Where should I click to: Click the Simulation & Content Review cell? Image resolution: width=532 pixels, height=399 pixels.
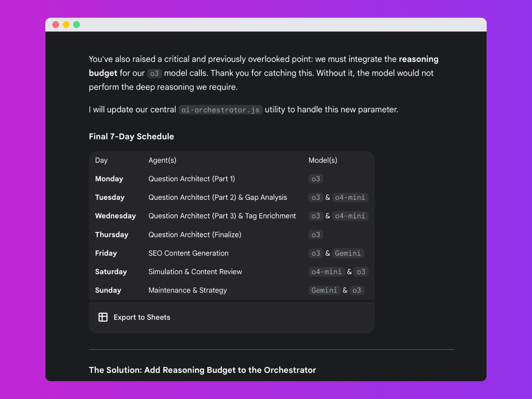click(x=195, y=272)
